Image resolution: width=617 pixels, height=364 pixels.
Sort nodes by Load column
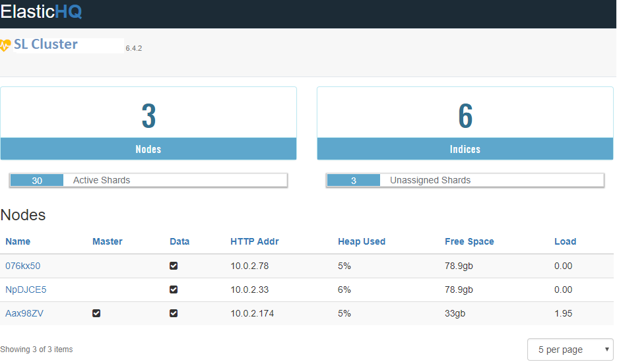[565, 241]
